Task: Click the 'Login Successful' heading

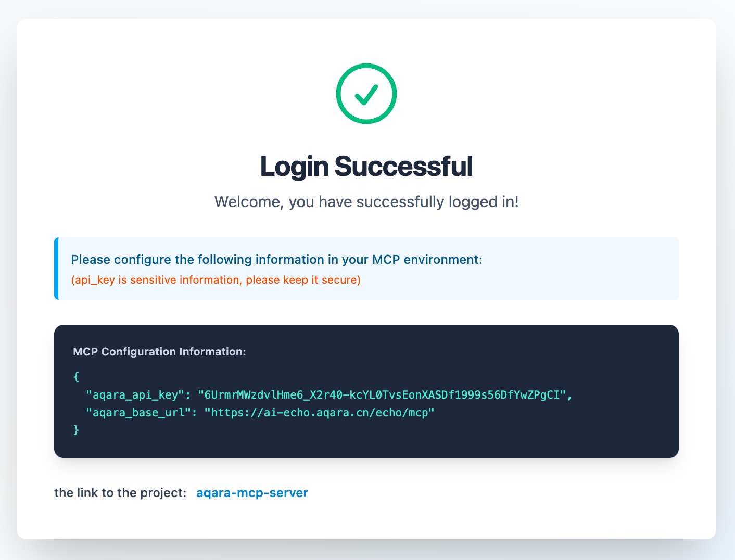Action: tap(366, 166)
